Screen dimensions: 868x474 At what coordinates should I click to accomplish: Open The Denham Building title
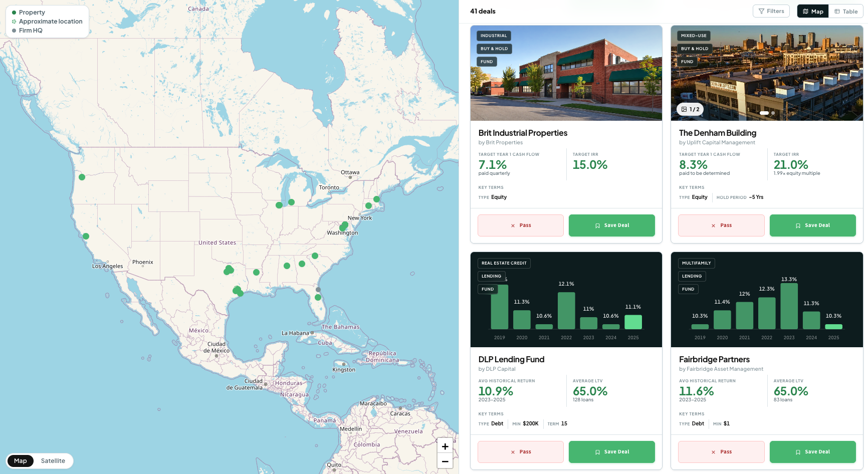pyautogui.click(x=718, y=133)
